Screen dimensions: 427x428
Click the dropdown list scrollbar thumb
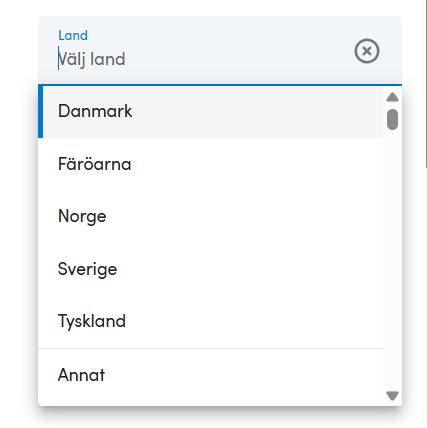click(392, 119)
